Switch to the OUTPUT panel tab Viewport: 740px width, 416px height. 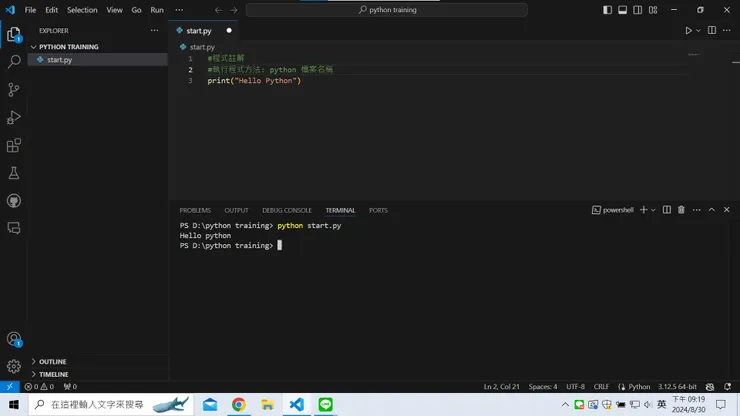(236, 211)
